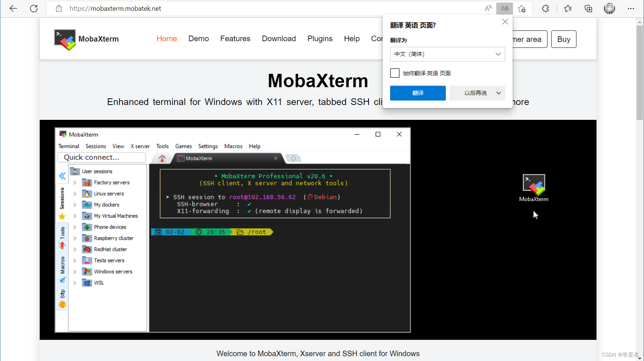The height and width of the screenshot is (361, 644).
Task: Open the Home link in the site navigation
Action: point(167,39)
